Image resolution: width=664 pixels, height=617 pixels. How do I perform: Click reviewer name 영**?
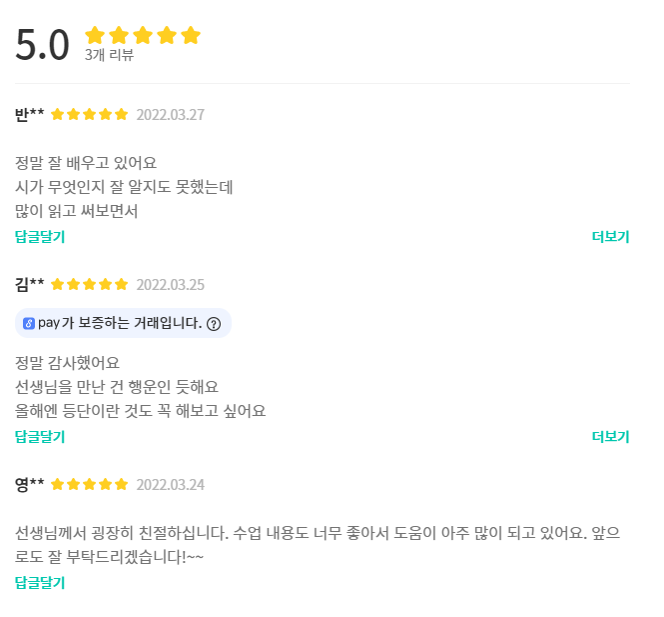click(30, 484)
